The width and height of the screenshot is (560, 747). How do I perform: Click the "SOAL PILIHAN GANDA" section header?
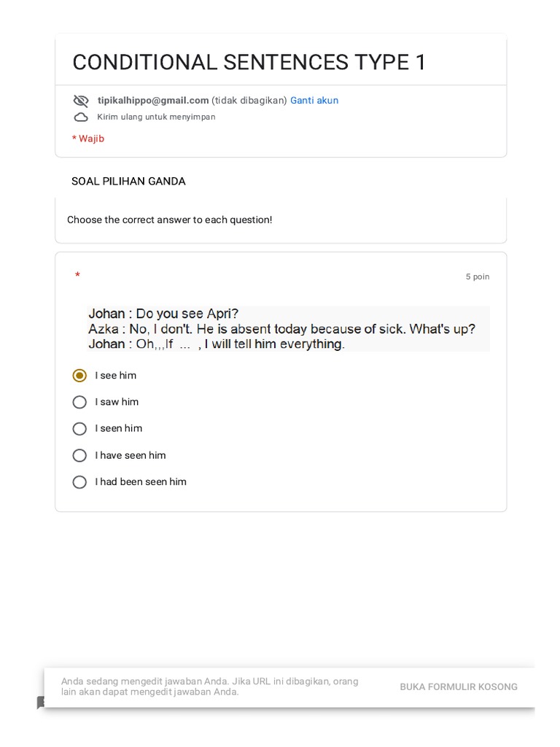(x=128, y=182)
